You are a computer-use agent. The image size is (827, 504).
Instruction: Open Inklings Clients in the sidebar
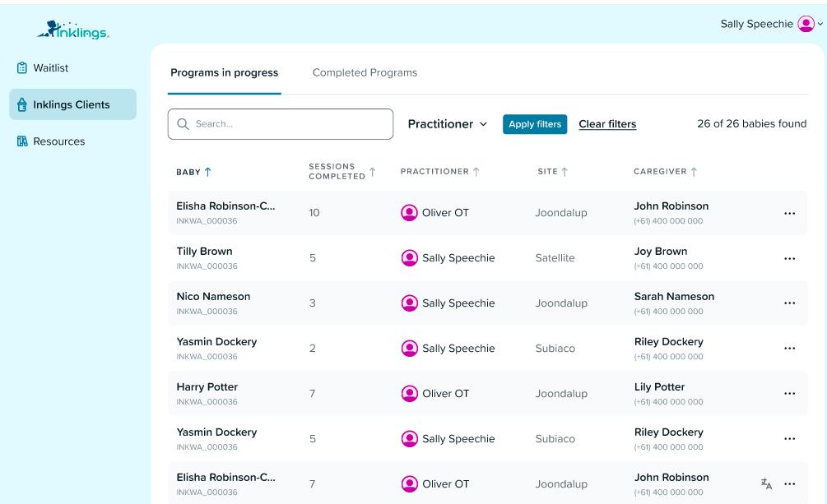[72, 104]
